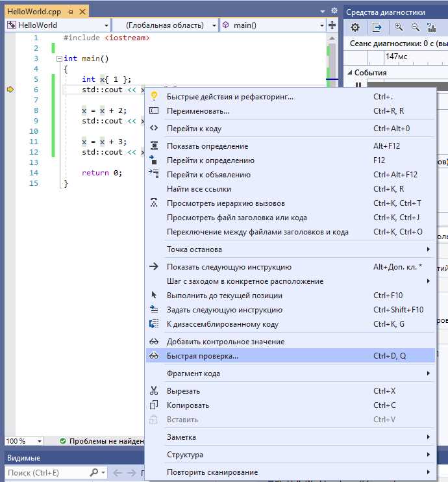Viewport: 448px width, 482px height.
Task: Click the split editor window icon
Action: tap(332, 25)
